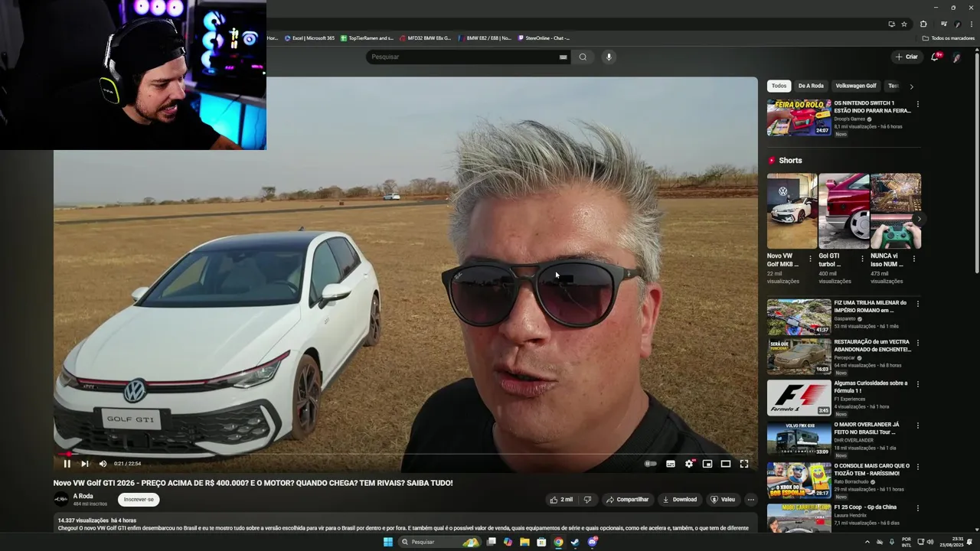Open the BMW E82 / E88 bookmark
Screen dimensions: 980x551
point(485,37)
